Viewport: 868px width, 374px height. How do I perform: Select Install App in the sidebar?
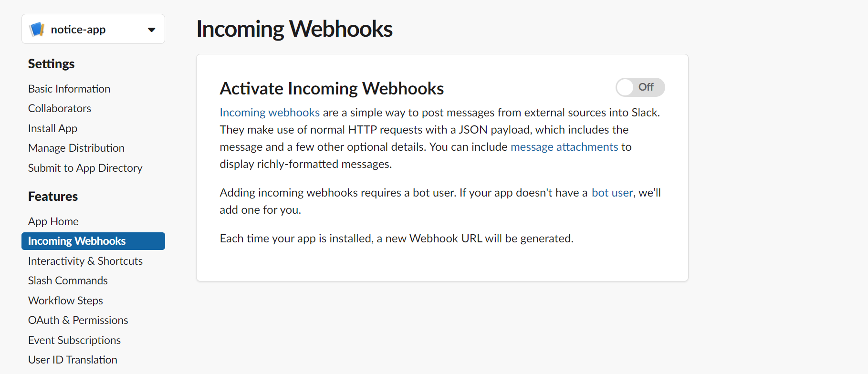point(52,128)
